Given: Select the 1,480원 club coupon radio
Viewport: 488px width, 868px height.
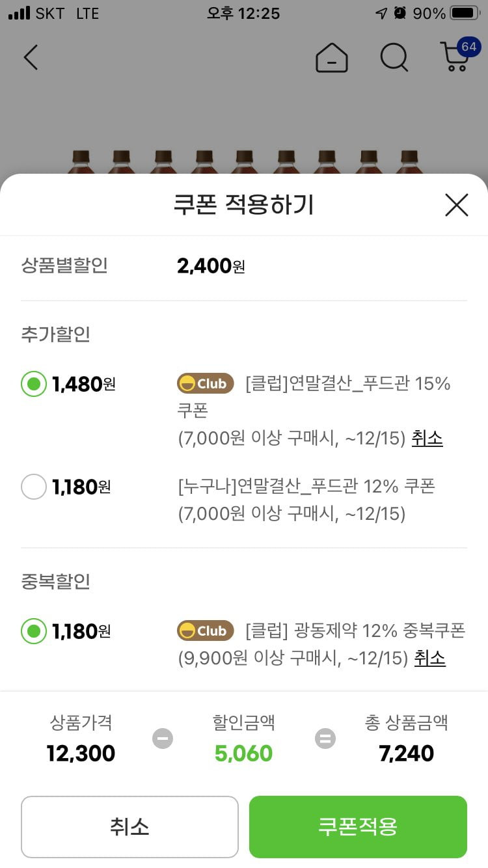Looking at the screenshot, I should 34,384.
